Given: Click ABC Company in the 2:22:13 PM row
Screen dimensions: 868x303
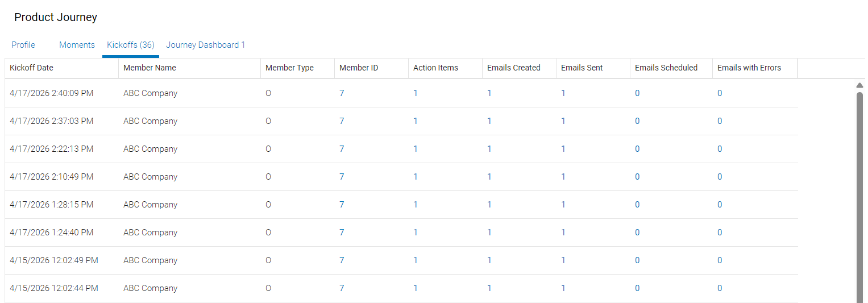Looking at the screenshot, I should pyautogui.click(x=151, y=149).
